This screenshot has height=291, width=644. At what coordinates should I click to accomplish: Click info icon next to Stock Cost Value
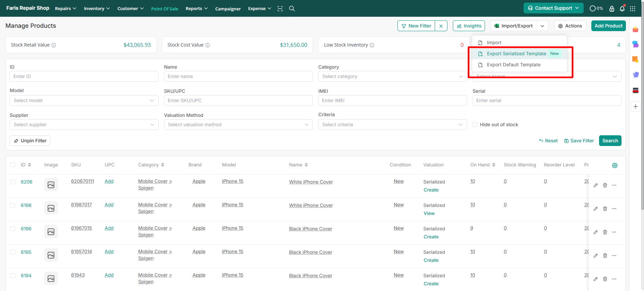pos(208,45)
